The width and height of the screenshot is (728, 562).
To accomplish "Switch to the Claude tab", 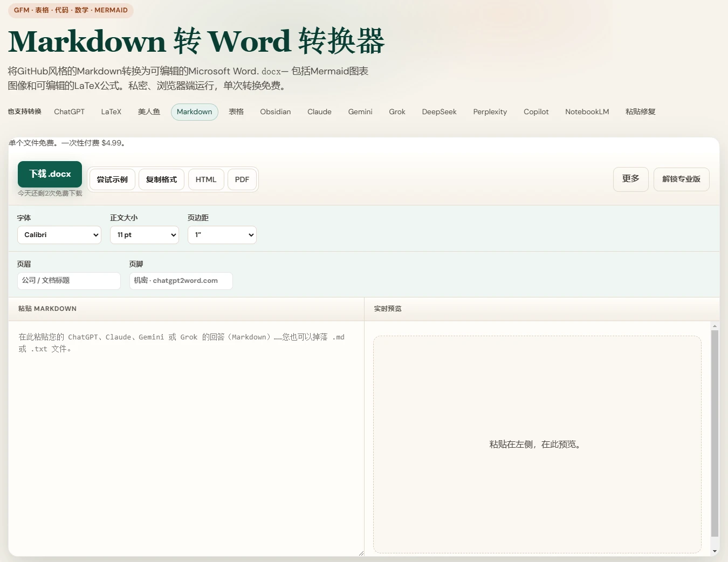I will pos(319,112).
